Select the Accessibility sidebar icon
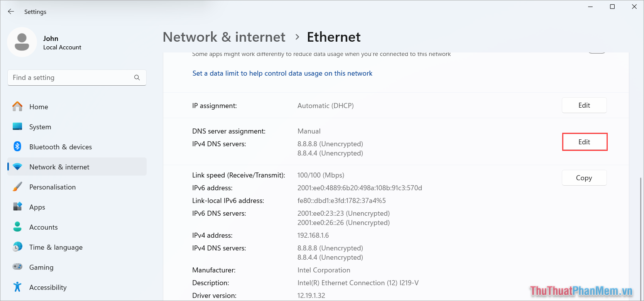This screenshot has width=644, height=301. pyautogui.click(x=17, y=287)
